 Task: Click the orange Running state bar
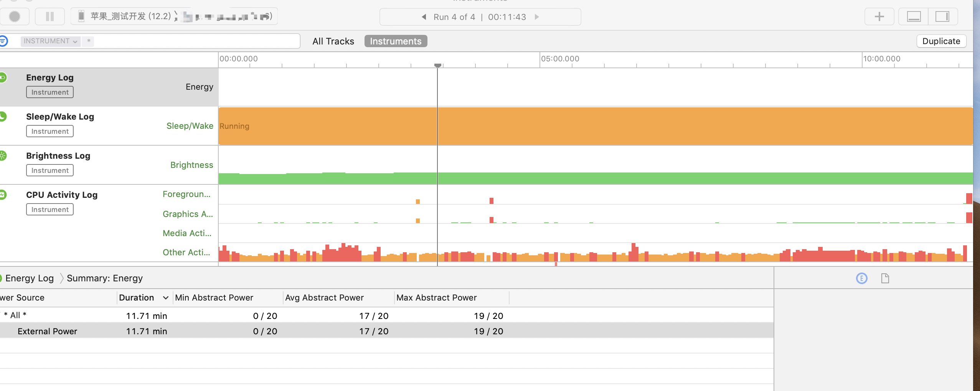[596, 126]
